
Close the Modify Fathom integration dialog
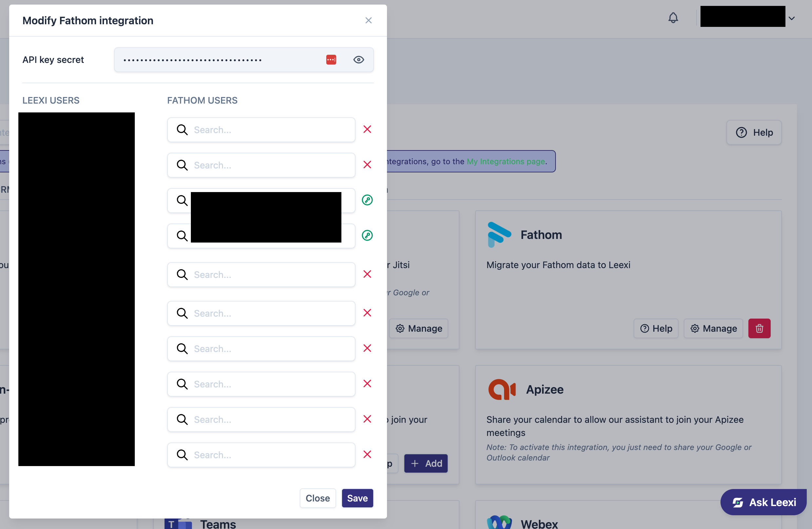pyautogui.click(x=368, y=20)
